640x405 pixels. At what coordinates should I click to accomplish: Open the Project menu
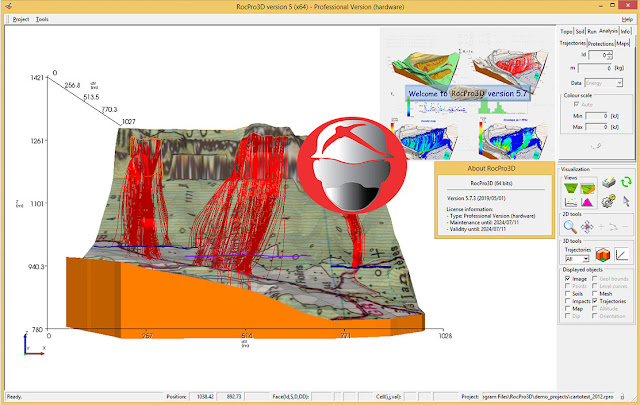[x=21, y=19]
